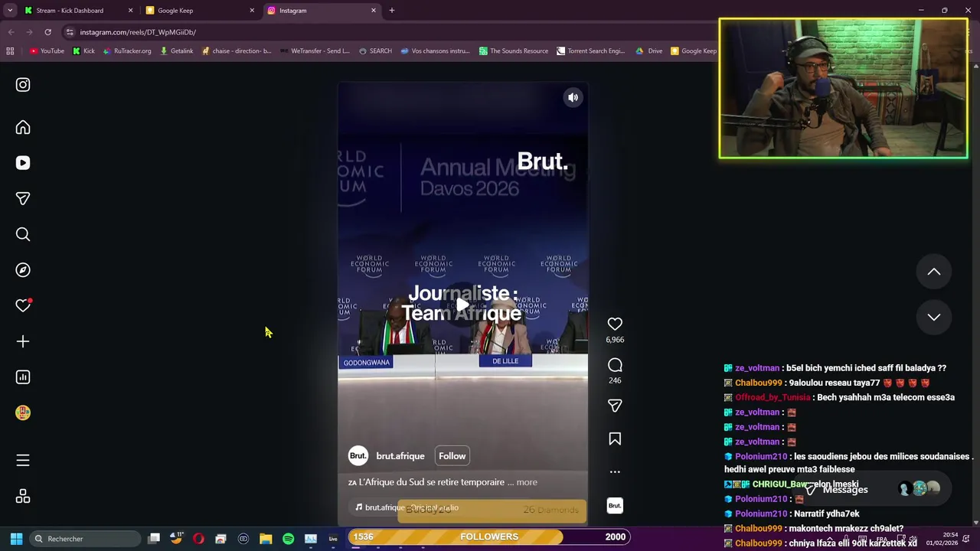Open the Also from Meta apps icon
The height and width of the screenshot is (551, 980).
(x=23, y=497)
